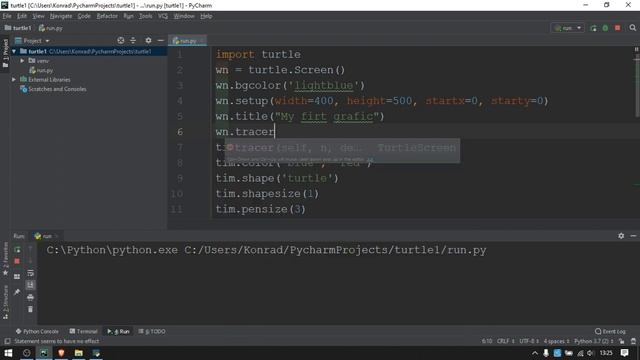Image resolution: width=640 pixels, height=360 pixels.
Task: Expand External Libraries node
Action: click(14, 80)
